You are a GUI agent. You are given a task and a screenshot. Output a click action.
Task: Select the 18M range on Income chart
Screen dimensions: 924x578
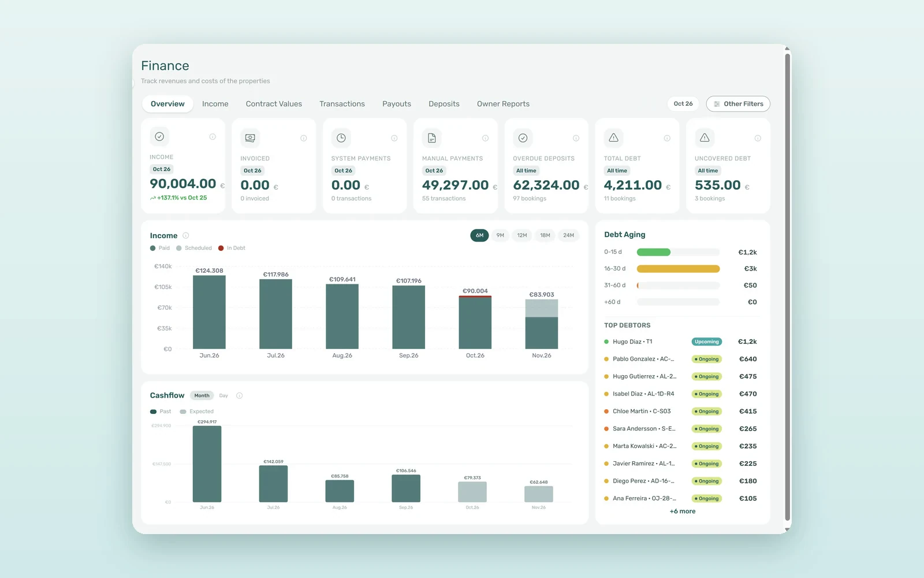coord(545,235)
